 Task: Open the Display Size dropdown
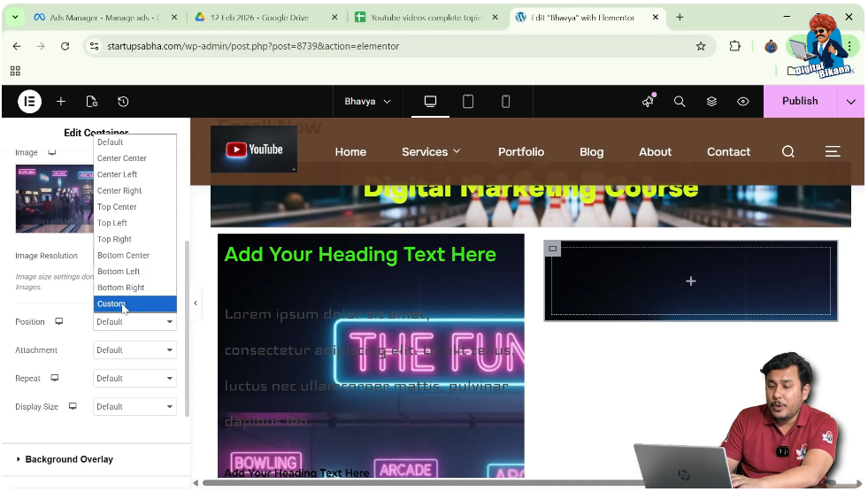click(x=134, y=407)
